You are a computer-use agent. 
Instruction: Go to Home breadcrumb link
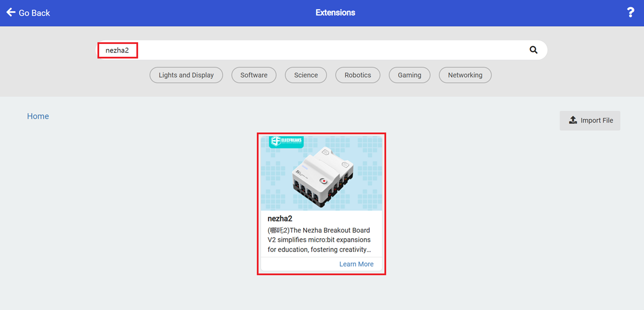(x=38, y=116)
